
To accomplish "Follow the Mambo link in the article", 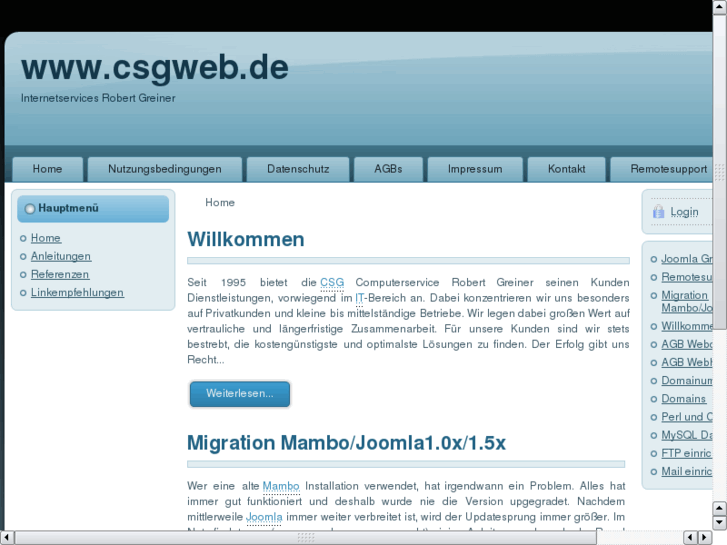I will click(x=281, y=486).
